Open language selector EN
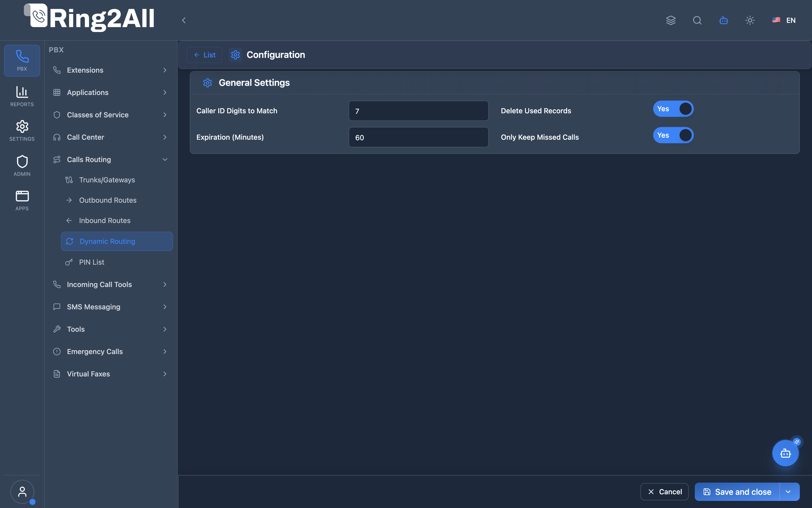Screen dimensions: 812x508 pos(784,21)
